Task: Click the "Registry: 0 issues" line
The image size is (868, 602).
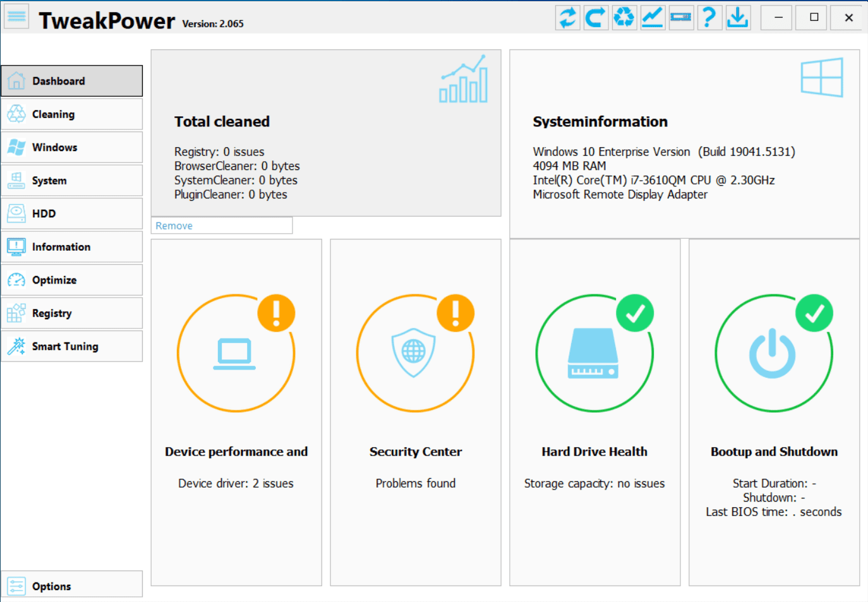Action: [219, 152]
